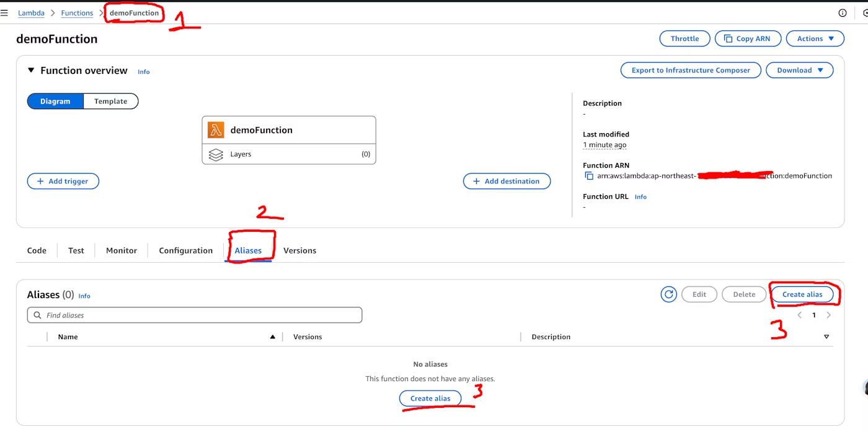868x432 pixels.
Task: Click the disabled Edit button
Action: tap(699, 294)
